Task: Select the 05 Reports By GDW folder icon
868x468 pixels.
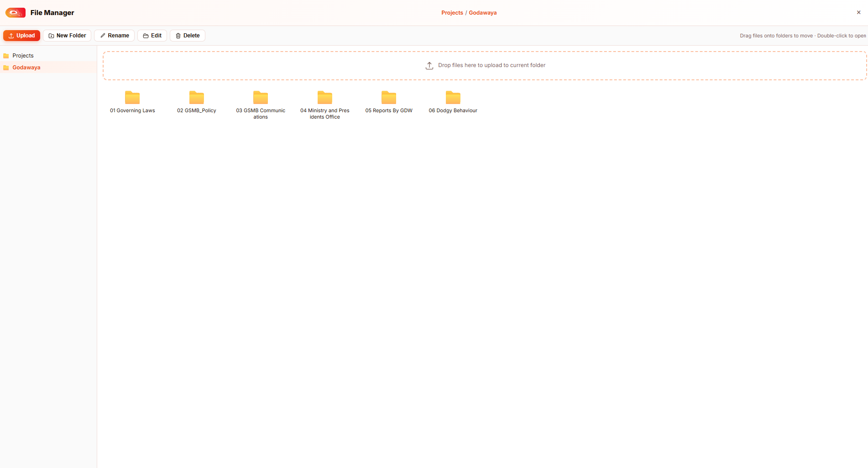Action: [x=389, y=97]
